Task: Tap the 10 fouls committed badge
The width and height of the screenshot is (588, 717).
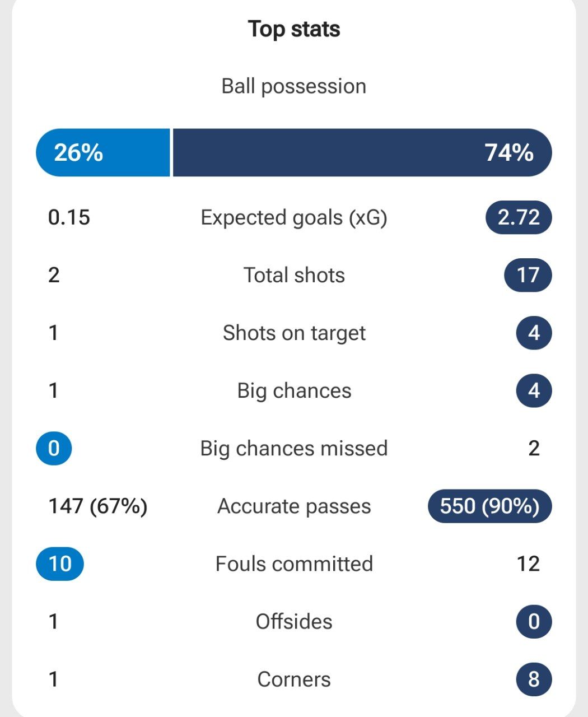Action: [x=60, y=564]
